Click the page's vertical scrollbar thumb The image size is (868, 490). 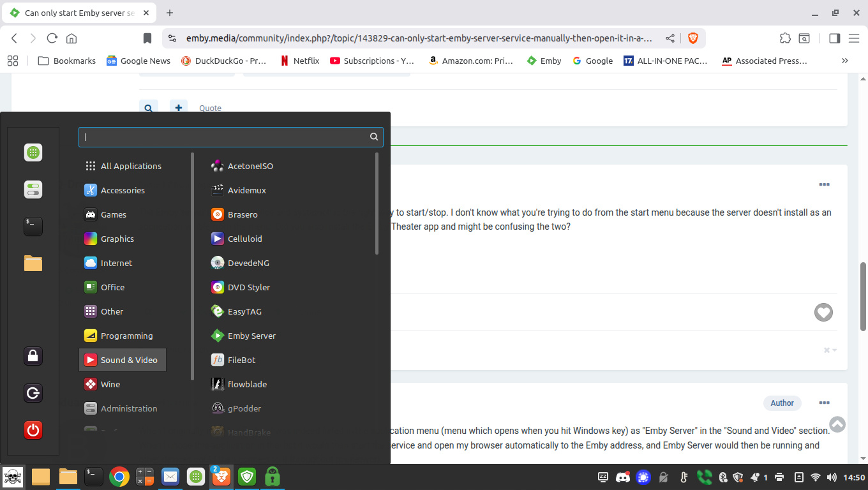864,295
